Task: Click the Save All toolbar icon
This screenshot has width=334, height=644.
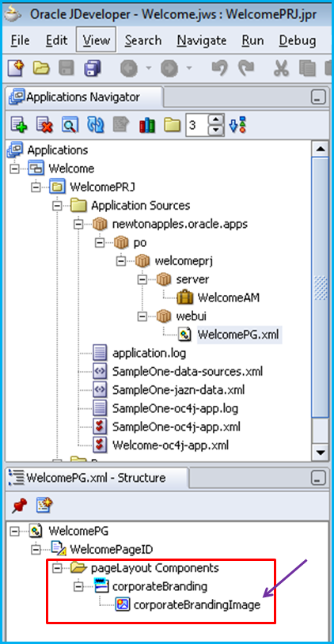Action: point(93,68)
